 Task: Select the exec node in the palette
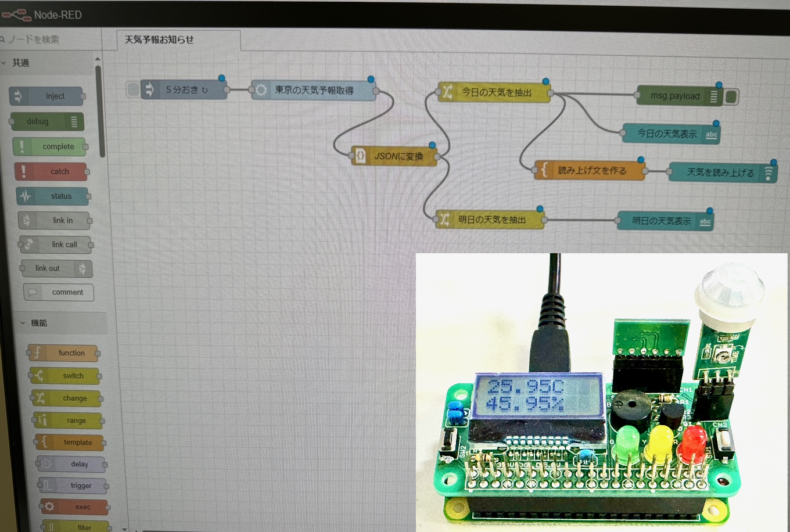point(74,506)
